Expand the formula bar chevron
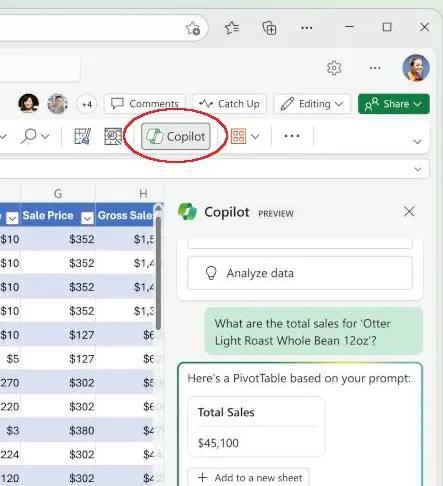The height and width of the screenshot is (486, 443). (418, 169)
